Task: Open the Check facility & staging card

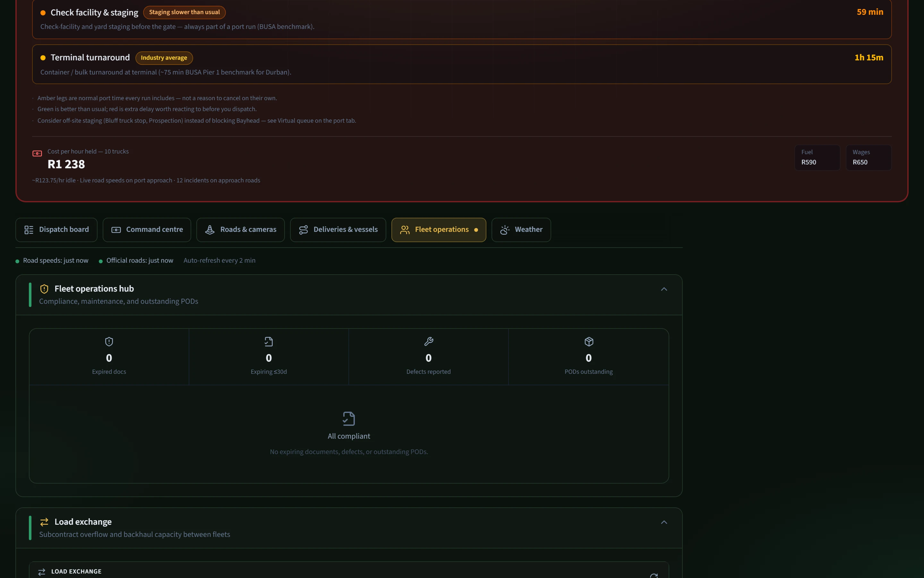Action: [x=462, y=19]
